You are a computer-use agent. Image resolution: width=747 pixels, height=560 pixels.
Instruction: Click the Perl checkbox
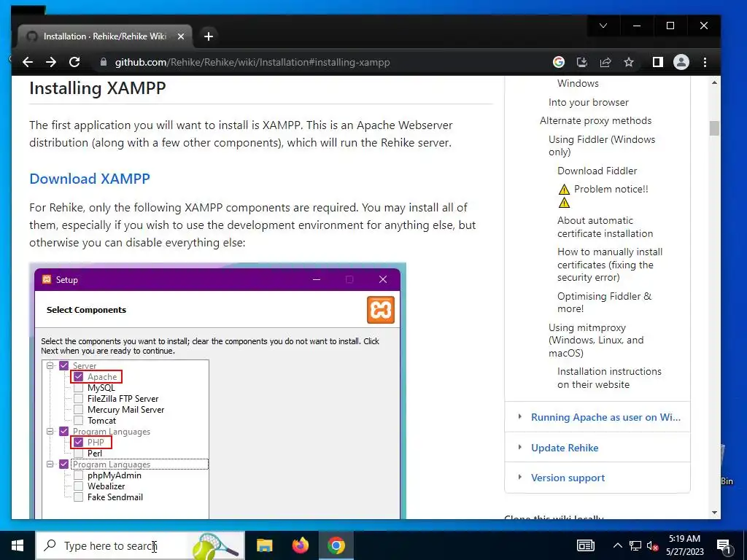tap(78, 454)
